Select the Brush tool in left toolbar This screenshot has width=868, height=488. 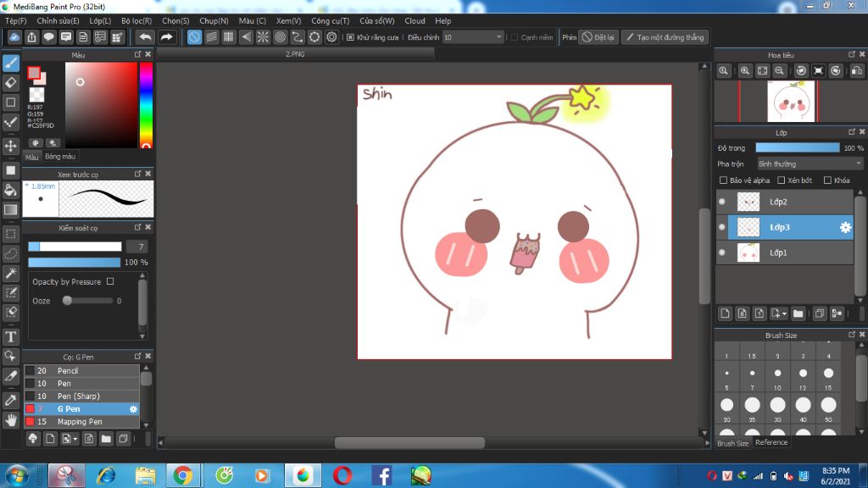tap(11, 63)
